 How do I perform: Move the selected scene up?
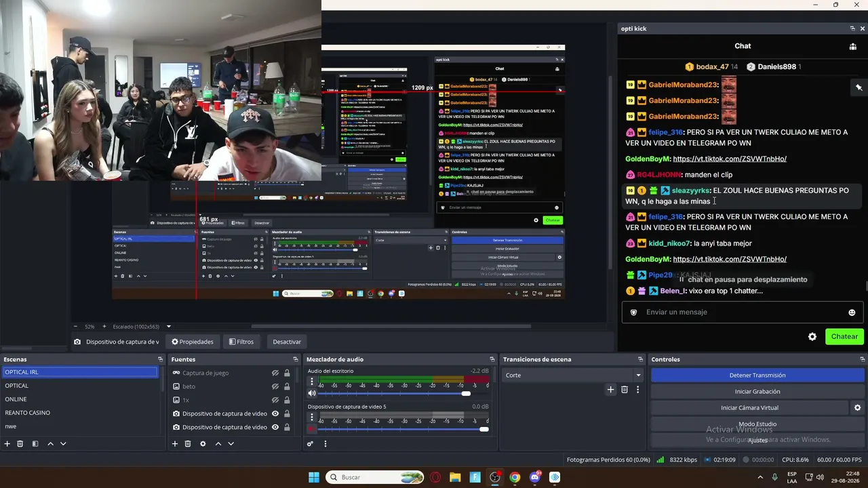50,444
